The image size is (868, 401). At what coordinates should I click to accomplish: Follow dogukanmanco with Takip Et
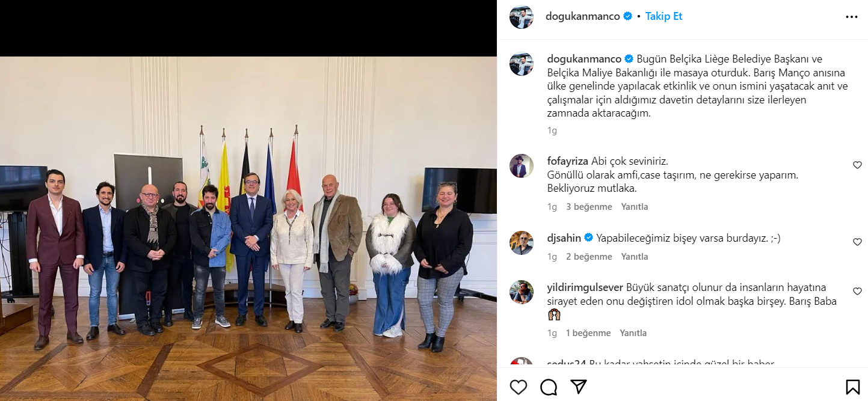coord(663,16)
